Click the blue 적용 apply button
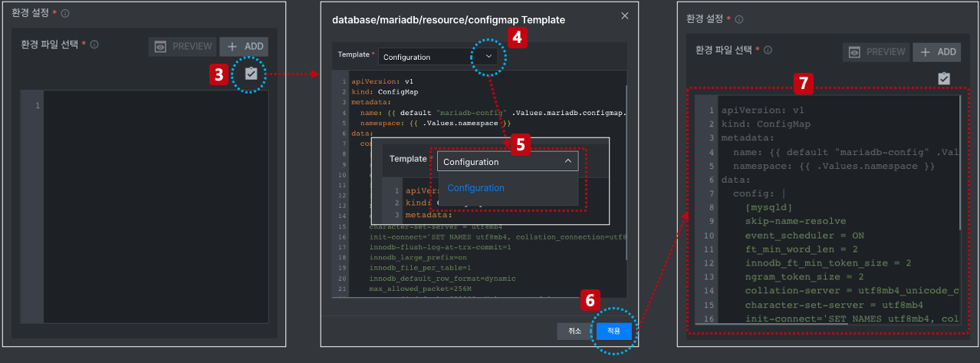This screenshot has height=363, width=980. pos(613,331)
